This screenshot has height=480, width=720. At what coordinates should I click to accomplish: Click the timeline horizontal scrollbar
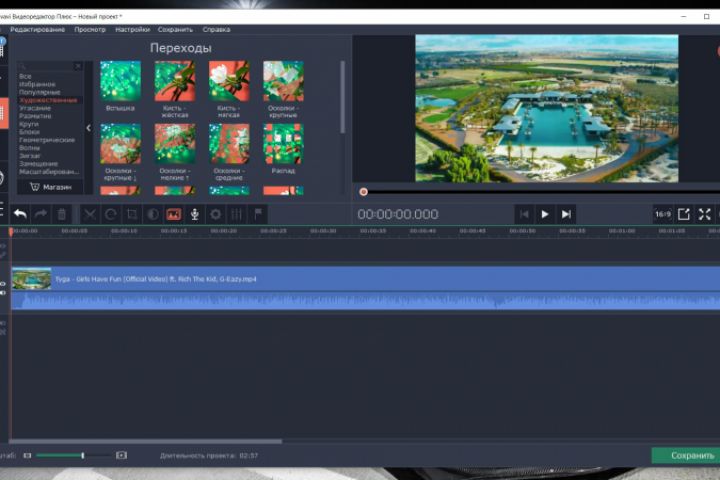coord(146,441)
